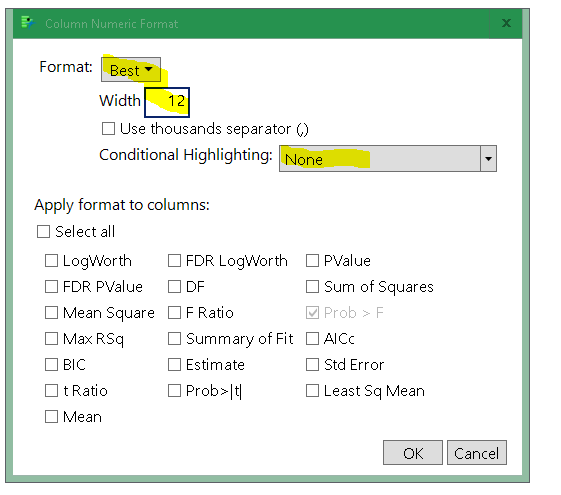Image resolution: width=561 pixels, height=495 pixels.
Task: Click the Cancel button
Action: tap(477, 453)
